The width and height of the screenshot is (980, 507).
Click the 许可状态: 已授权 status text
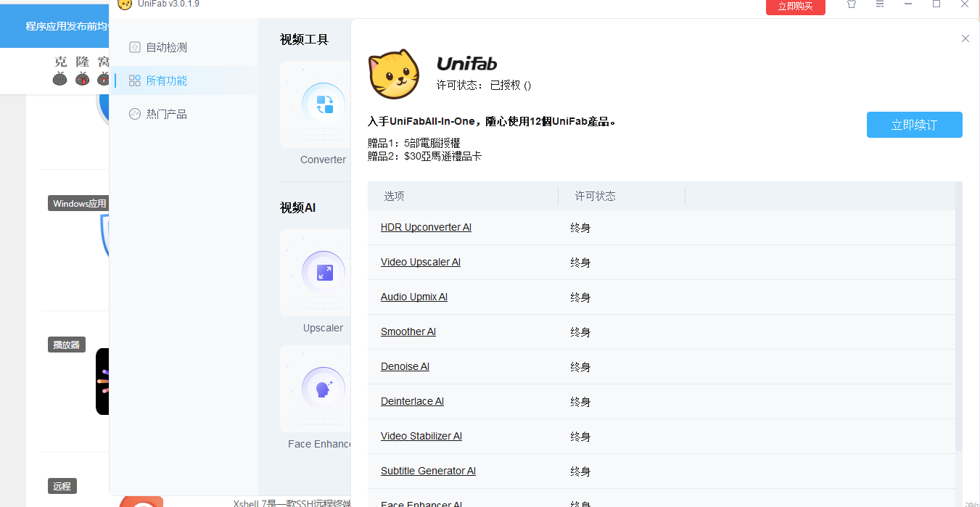point(484,85)
